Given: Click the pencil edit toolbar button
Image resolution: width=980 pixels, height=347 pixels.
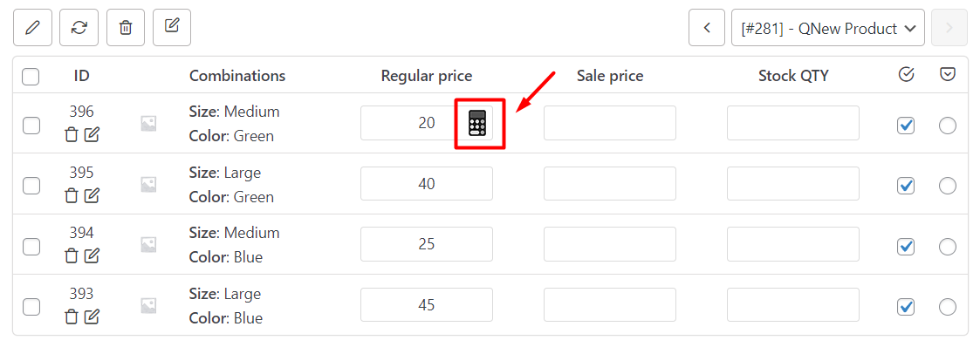Looking at the screenshot, I should 32,27.
